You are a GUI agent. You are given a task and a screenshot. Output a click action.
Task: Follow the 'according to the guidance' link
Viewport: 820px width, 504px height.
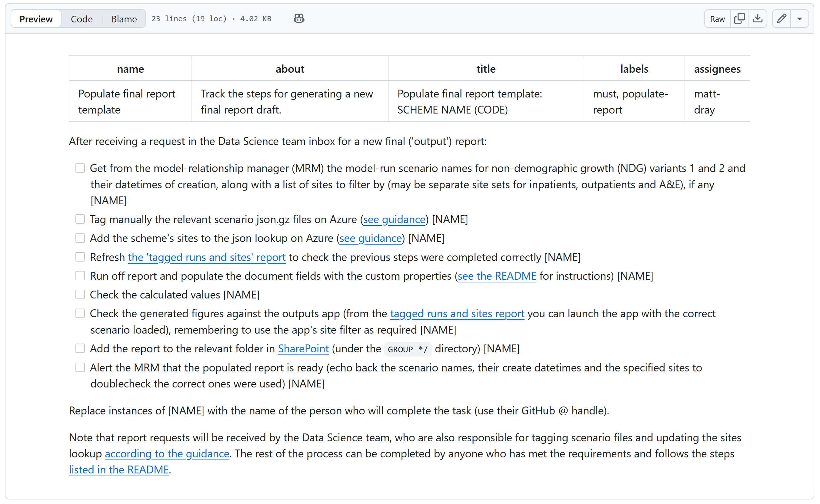(167, 454)
